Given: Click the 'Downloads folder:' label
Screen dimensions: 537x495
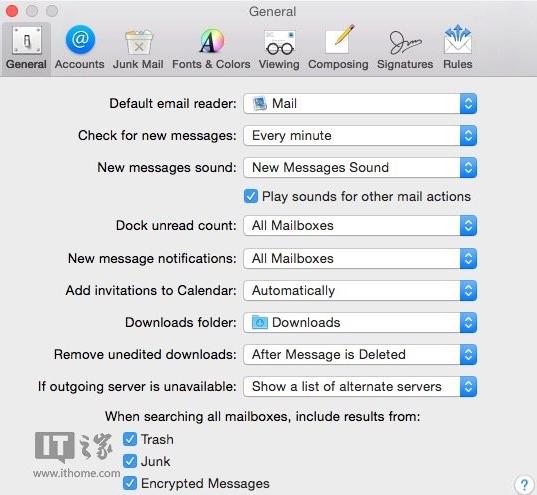Looking at the screenshot, I should [x=181, y=322].
